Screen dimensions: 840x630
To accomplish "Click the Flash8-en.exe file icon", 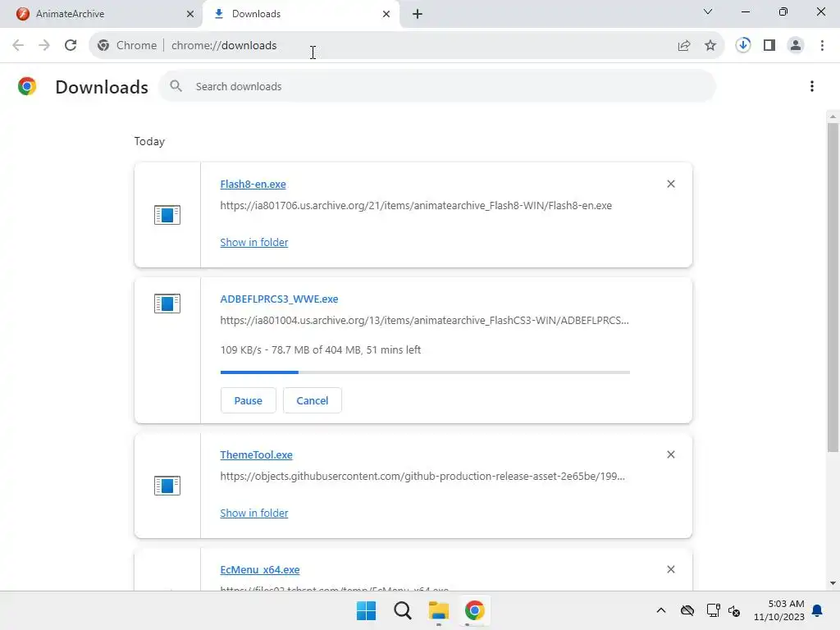I will (x=167, y=216).
